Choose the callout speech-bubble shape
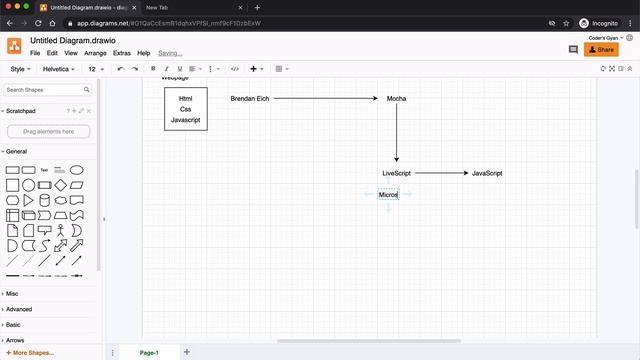640x360 pixels. pyautogui.click(x=44, y=231)
